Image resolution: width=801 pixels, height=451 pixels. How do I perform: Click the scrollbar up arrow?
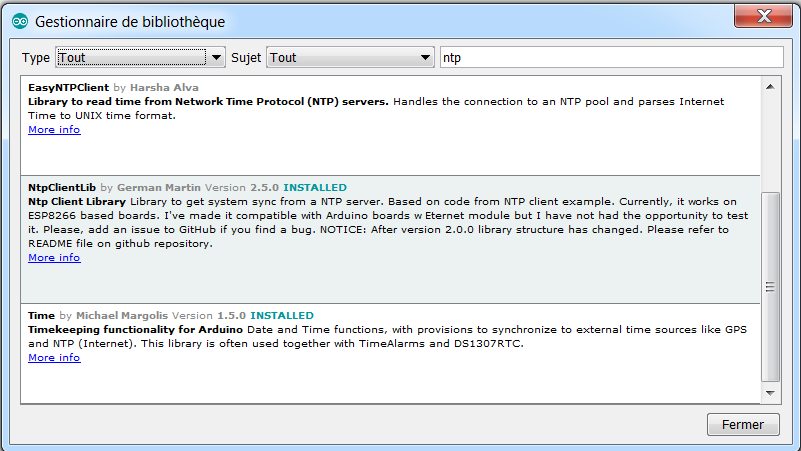point(770,87)
